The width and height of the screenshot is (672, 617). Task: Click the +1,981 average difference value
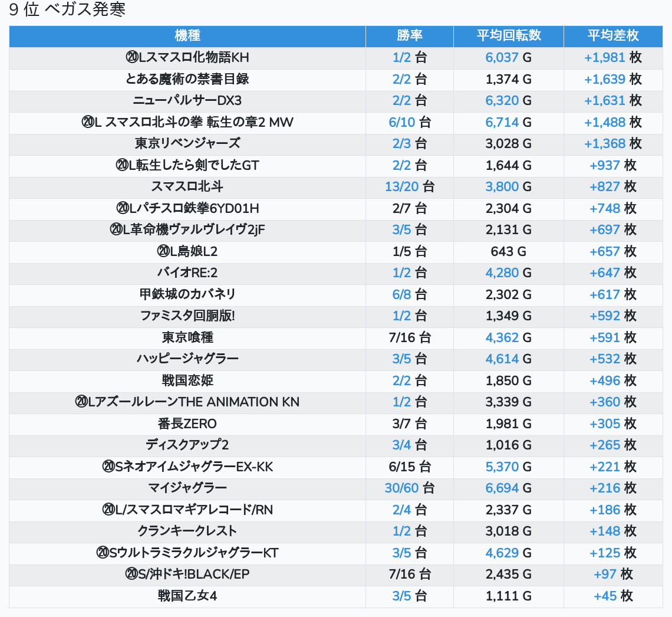pos(604,58)
